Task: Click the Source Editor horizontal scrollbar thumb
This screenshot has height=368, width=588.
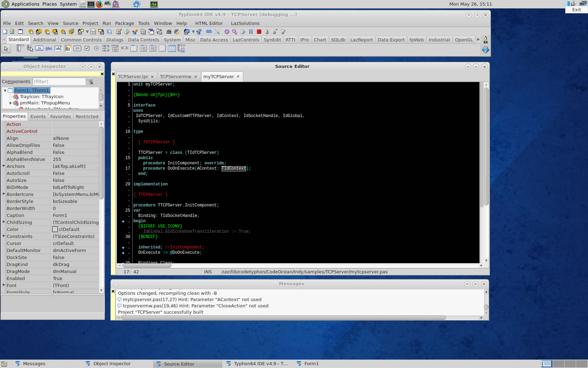Action: click(147, 265)
